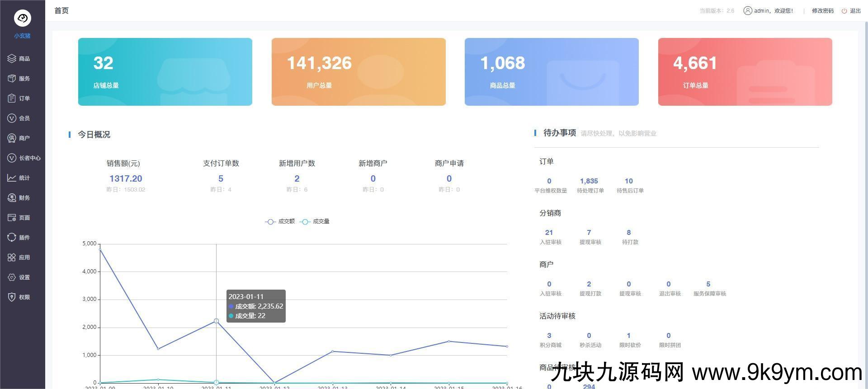The height and width of the screenshot is (389, 868).
Task: Click the 权限 shield icon in sidebar
Action: (x=12, y=297)
